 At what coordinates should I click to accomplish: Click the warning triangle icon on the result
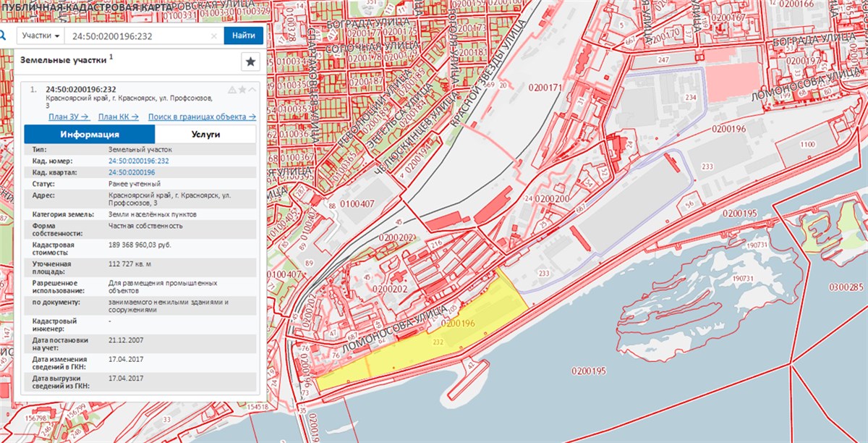point(232,90)
